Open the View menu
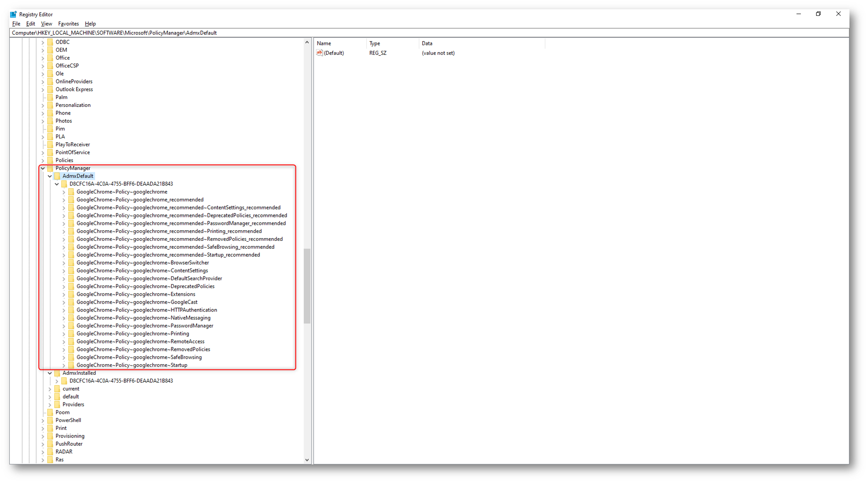Screen dimensions: 868x483 click(x=46, y=24)
